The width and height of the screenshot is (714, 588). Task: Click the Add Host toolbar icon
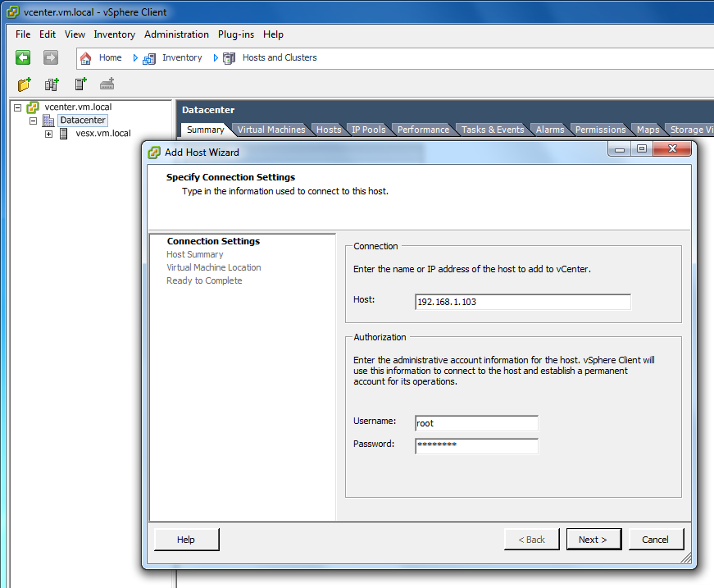tap(80, 84)
